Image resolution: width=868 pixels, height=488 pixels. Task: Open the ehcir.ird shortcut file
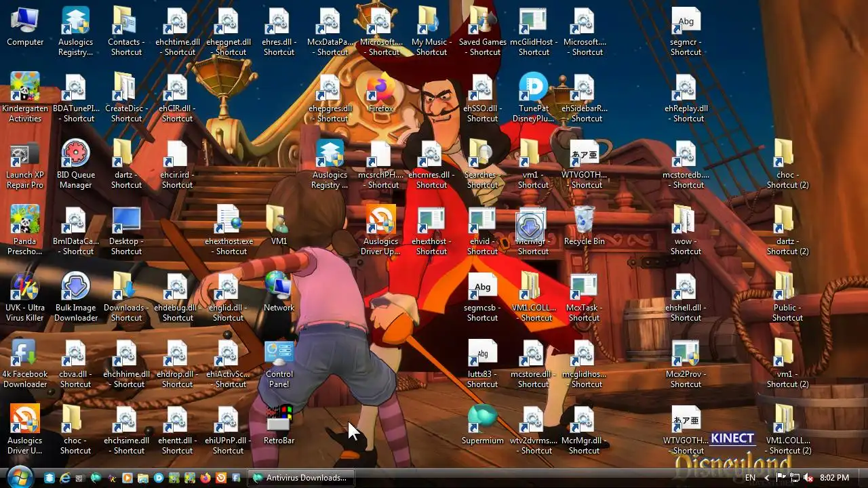[x=177, y=165]
